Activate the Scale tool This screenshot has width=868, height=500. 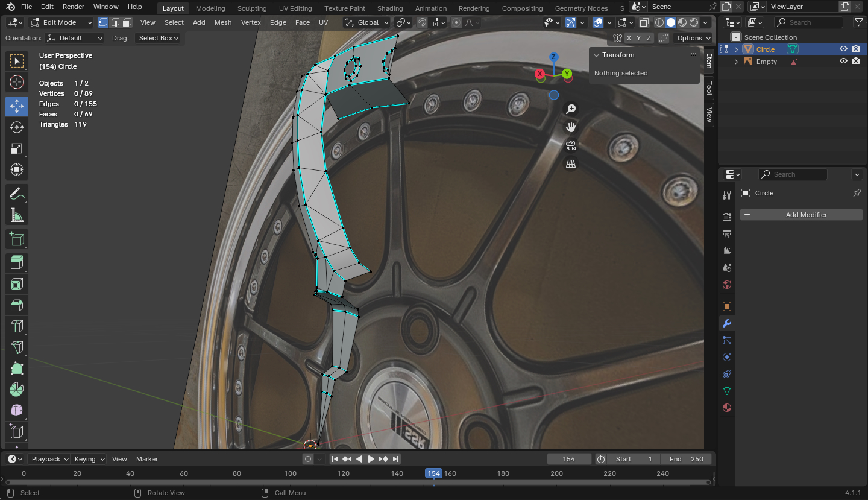click(x=17, y=148)
